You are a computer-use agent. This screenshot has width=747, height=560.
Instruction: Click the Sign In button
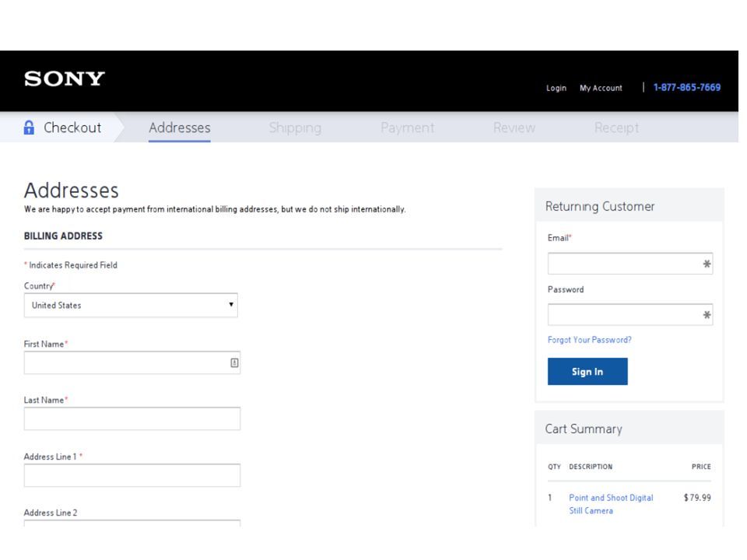[587, 372]
